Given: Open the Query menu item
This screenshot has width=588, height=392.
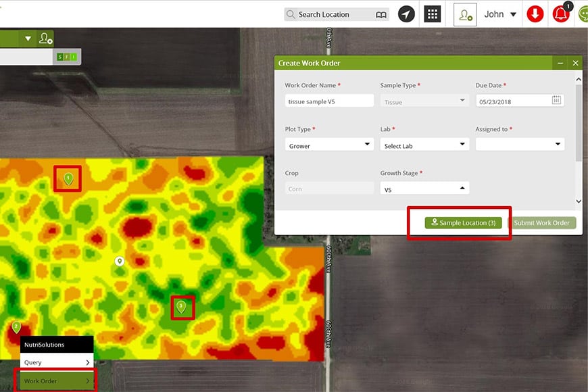Looking at the screenshot, I should [x=57, y=363].
